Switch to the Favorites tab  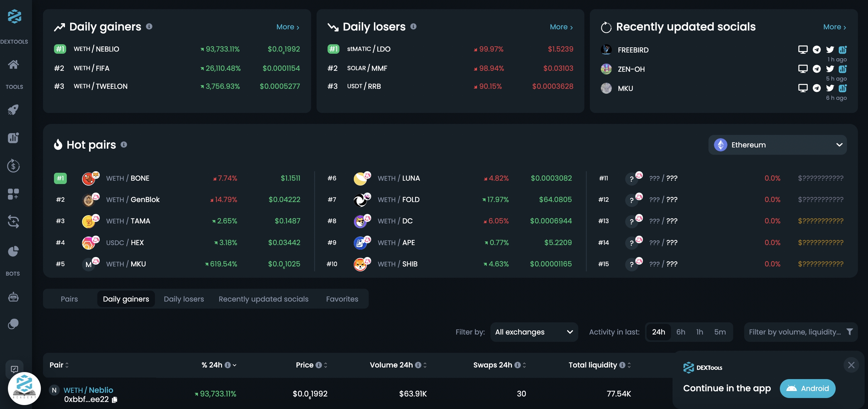(x=342, y=299)
